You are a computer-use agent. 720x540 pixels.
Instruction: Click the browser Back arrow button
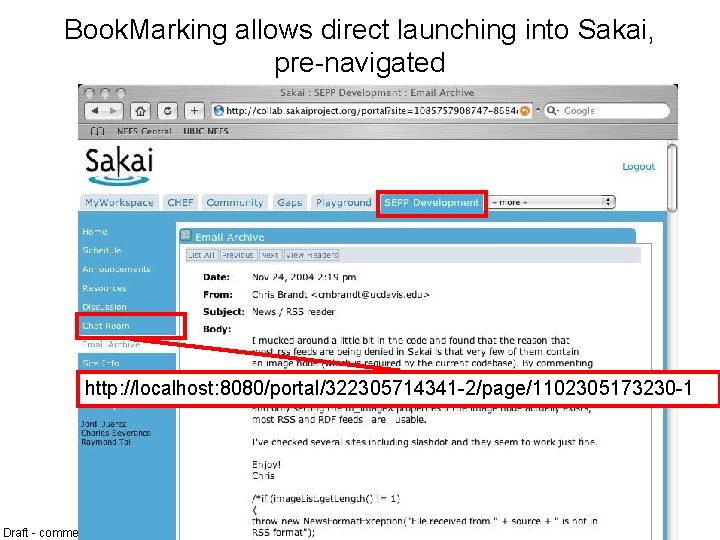95,111
